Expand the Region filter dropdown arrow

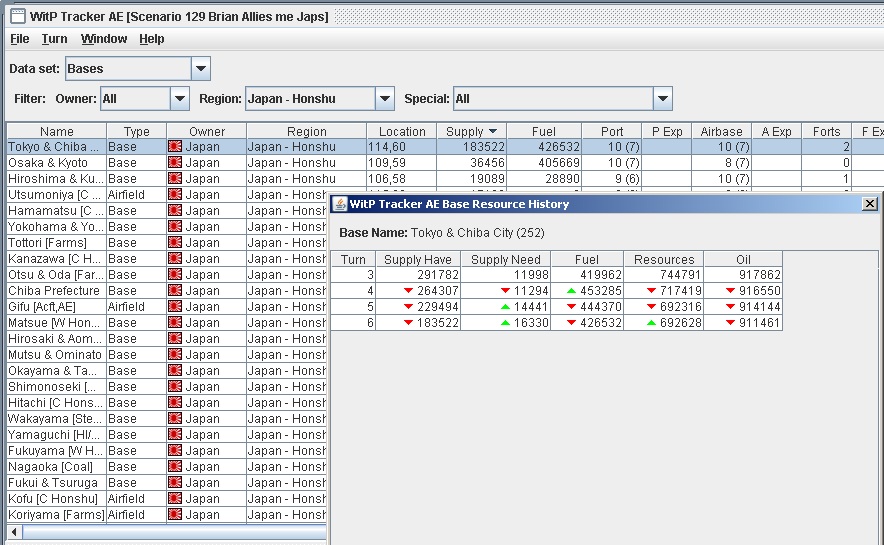click(x=384, y=99)
